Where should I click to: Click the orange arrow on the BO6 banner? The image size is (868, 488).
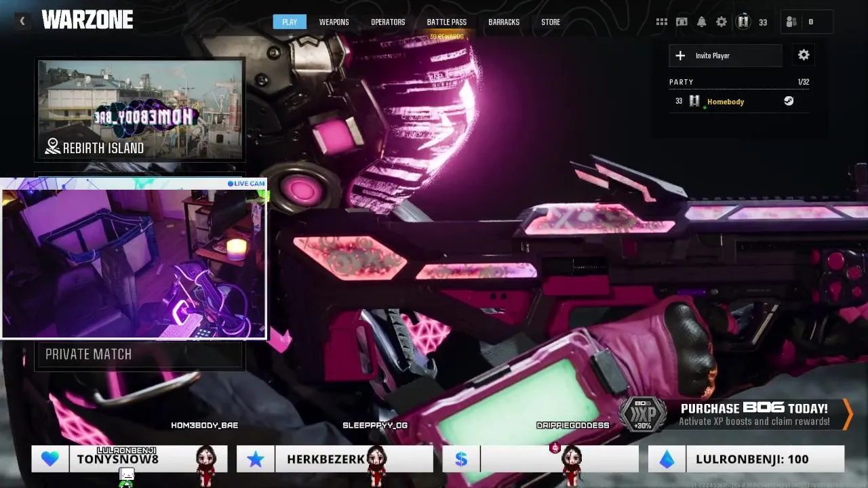[x=848, y=414]
